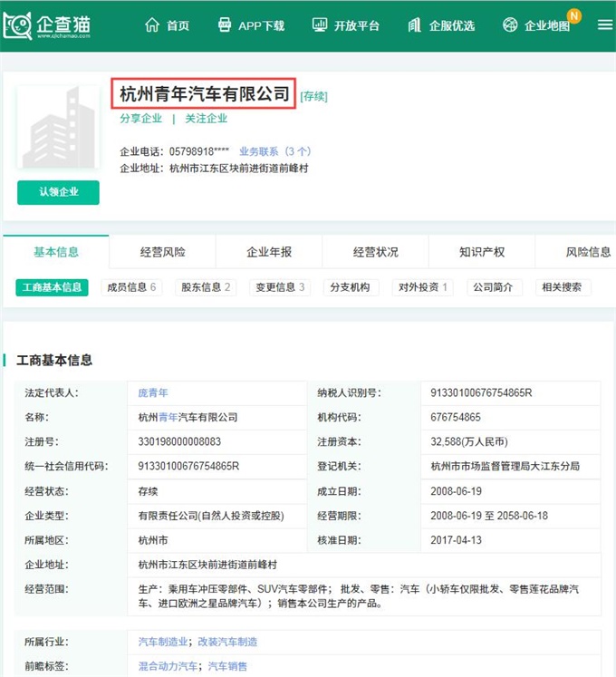Open 业务联系 (3个) contacts
This screenshot has width=616, height=677.
pyautogui.click(x=274, y=151)
